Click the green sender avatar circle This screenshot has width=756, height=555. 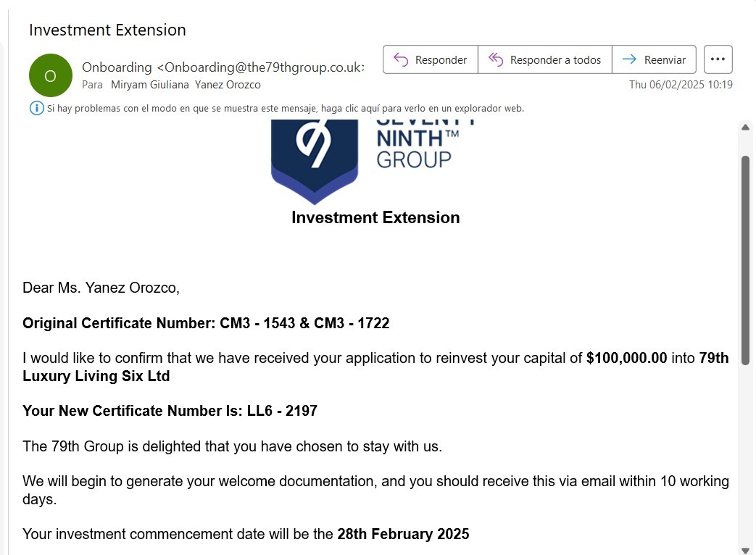point(50,75)
